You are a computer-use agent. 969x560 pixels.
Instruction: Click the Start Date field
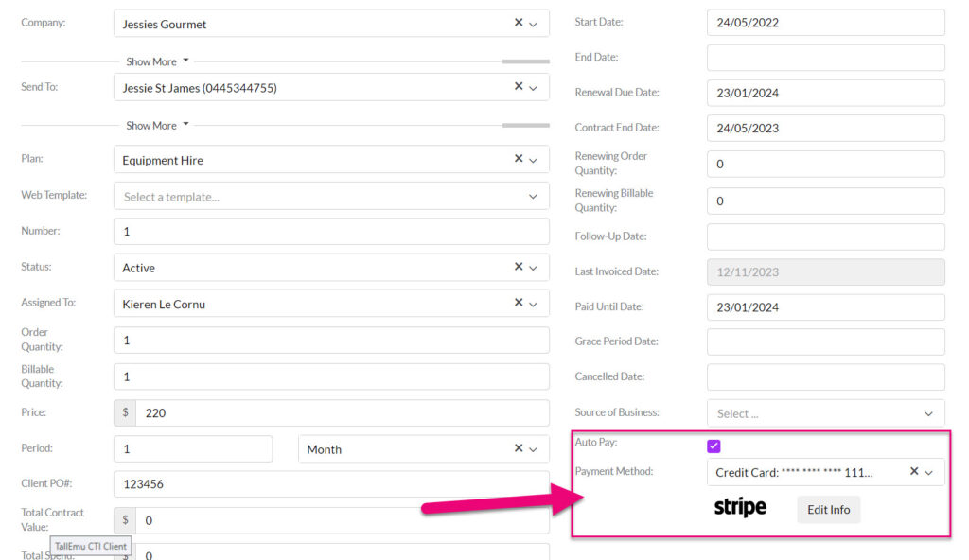pyautogui.click(x=825, y=23)
